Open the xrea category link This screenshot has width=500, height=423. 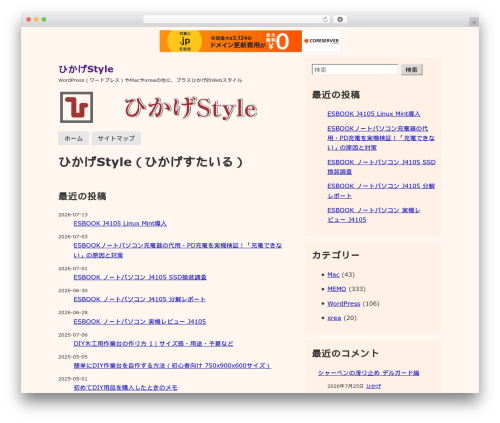334,318
